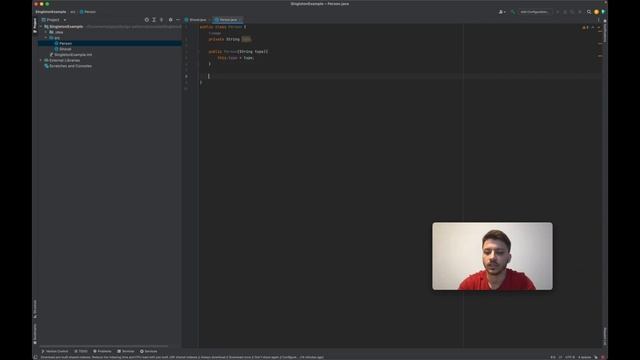Image resolution: width=640 pixels, height=360 pixels.
Task: Click status bar notification message
Action: click(182, 357)
